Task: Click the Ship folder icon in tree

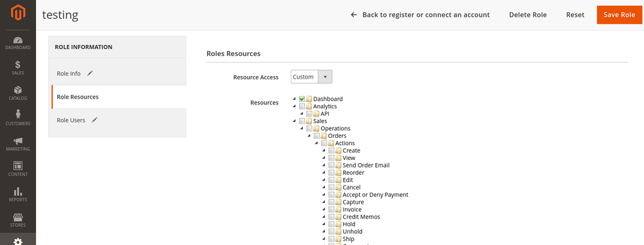Action: [x=339, y=239]
